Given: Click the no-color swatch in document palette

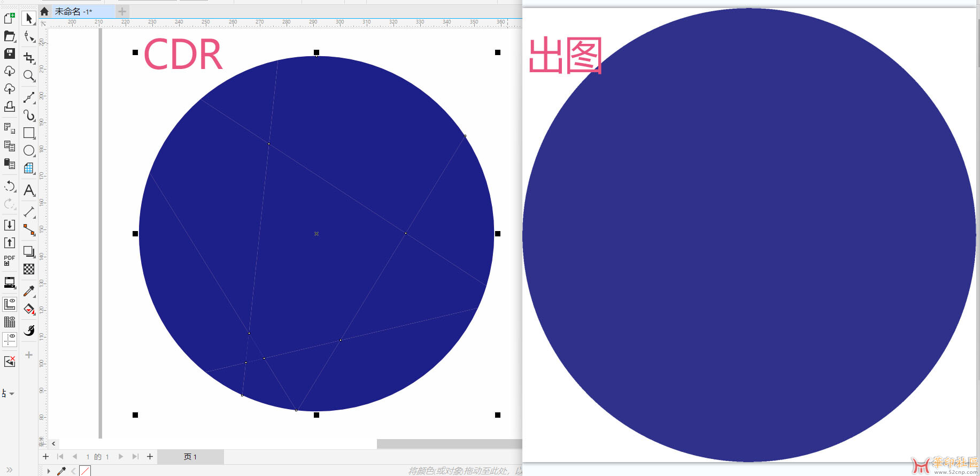Looking at the screenshot, I should pyautogui.click(x=85, y=471).
